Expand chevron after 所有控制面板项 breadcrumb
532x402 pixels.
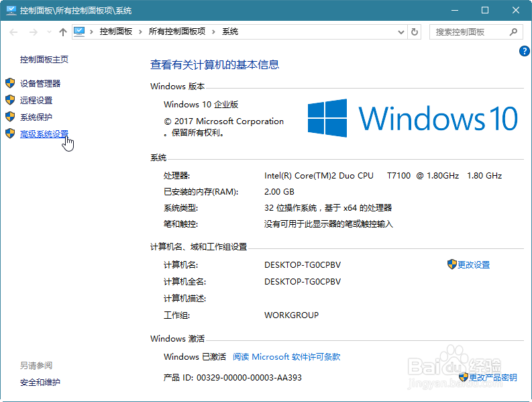(213, 32)
